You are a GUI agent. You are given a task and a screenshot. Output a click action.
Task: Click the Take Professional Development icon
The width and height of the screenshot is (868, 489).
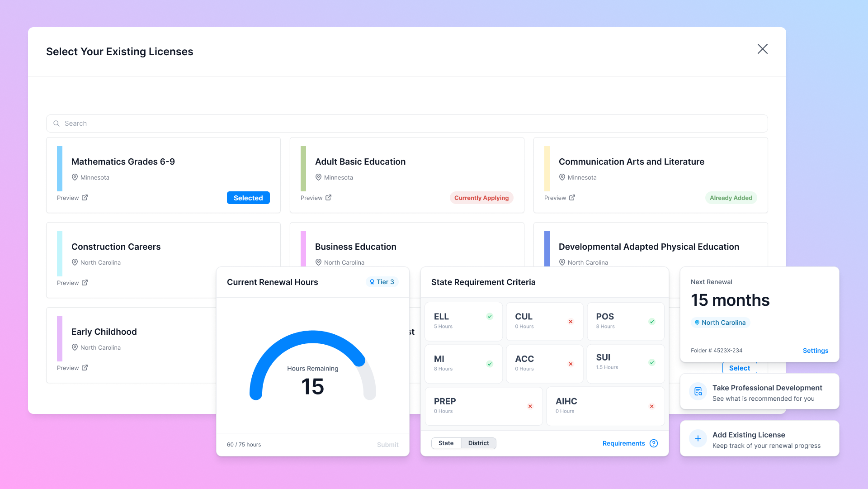point(698,391)
